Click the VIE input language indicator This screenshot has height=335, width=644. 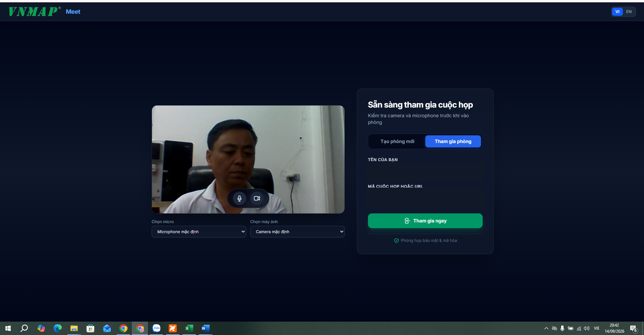point(597,328)
